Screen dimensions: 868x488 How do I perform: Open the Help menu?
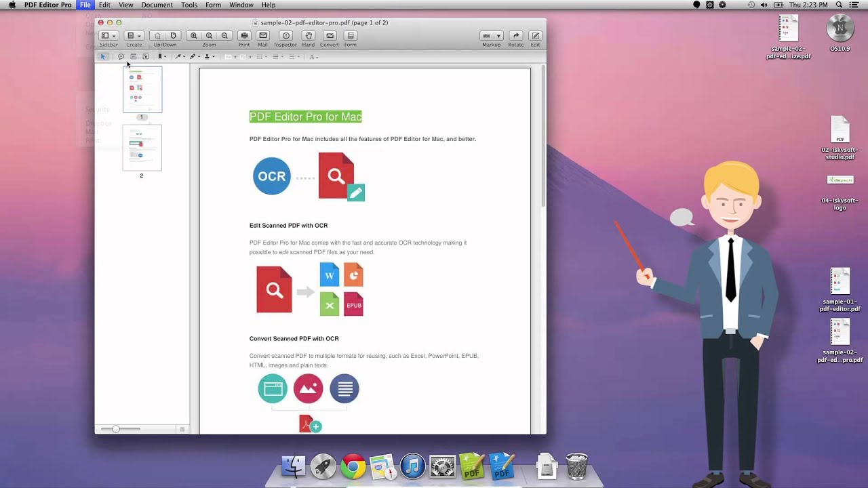[x=269, y=5]
